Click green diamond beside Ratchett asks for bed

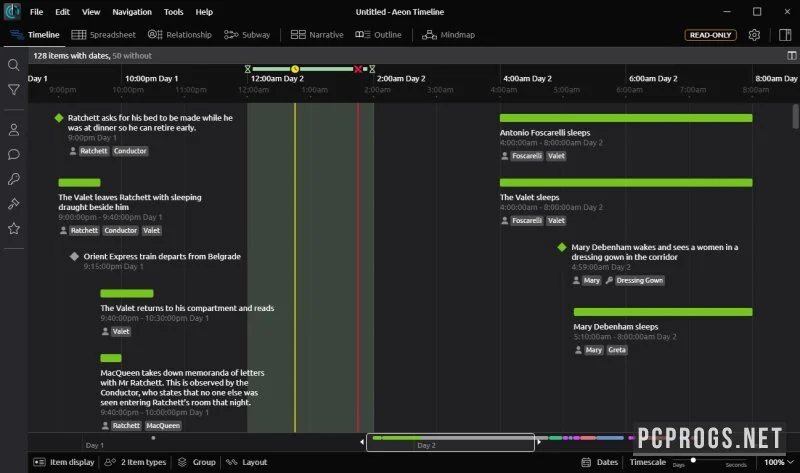59,118
